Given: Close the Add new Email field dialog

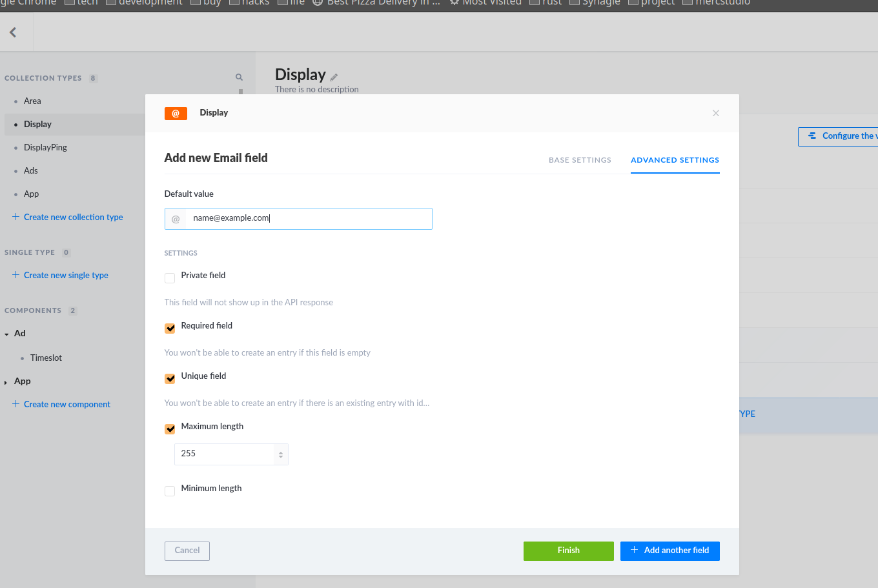Looking at the screenshot, I should tap(715, 114).
